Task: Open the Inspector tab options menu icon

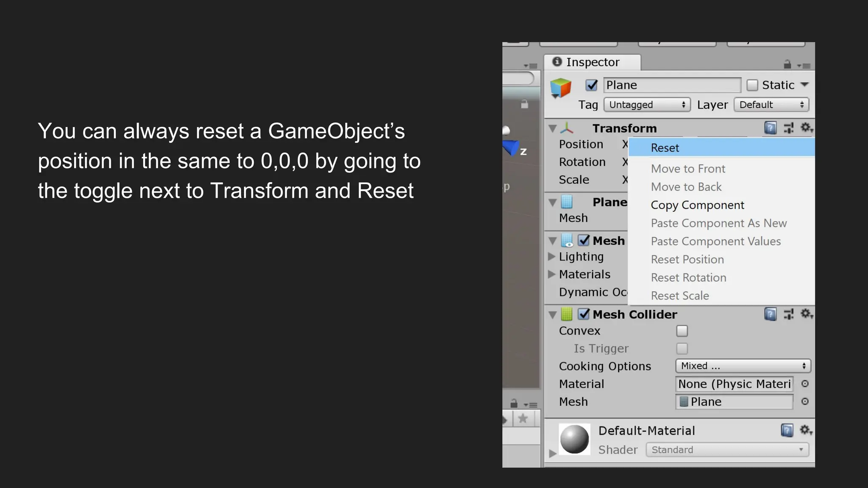Action: tap(804, 66)
